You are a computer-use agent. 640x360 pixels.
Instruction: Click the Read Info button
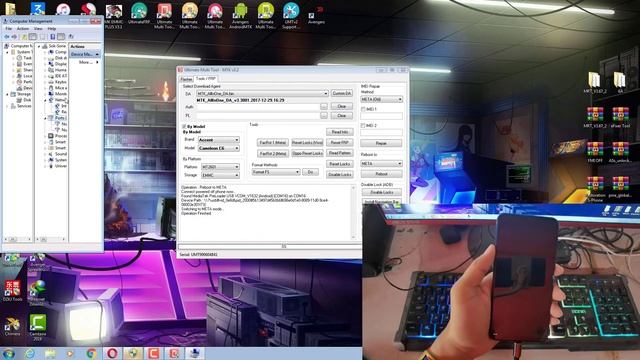340,132
